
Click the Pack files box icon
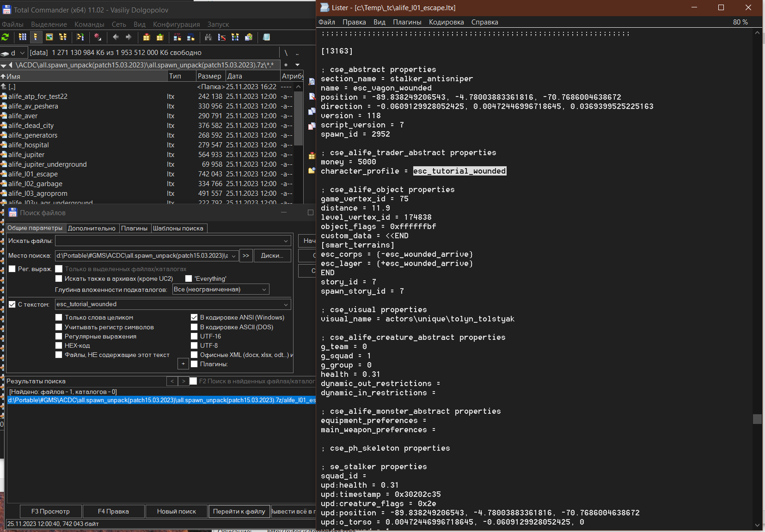[147, 37]
